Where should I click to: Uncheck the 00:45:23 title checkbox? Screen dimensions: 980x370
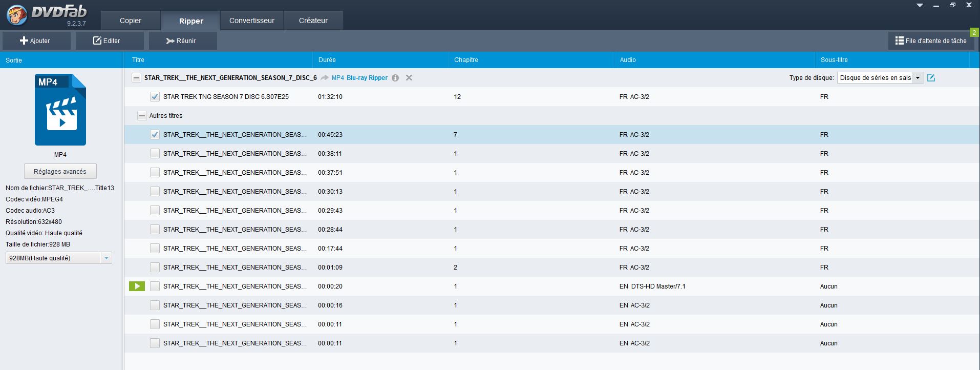click(x=155, y=135)
